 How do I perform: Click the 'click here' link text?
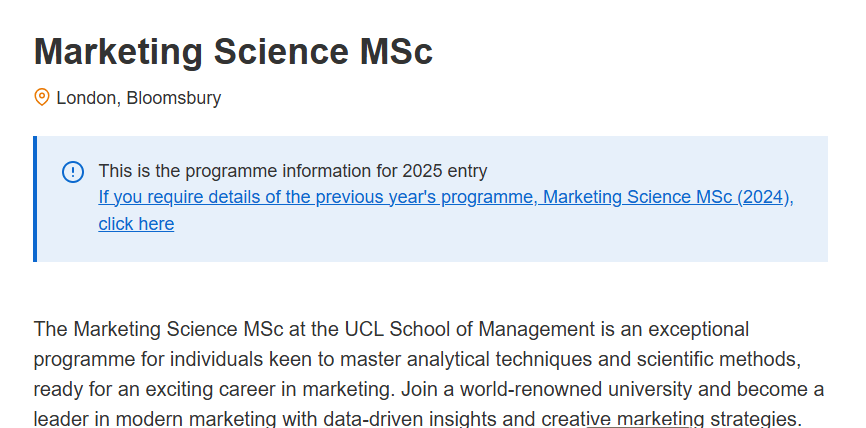136,224
